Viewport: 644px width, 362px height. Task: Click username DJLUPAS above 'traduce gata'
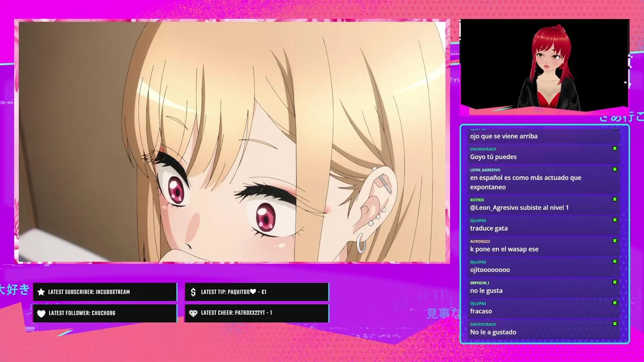tap(478, 220)
